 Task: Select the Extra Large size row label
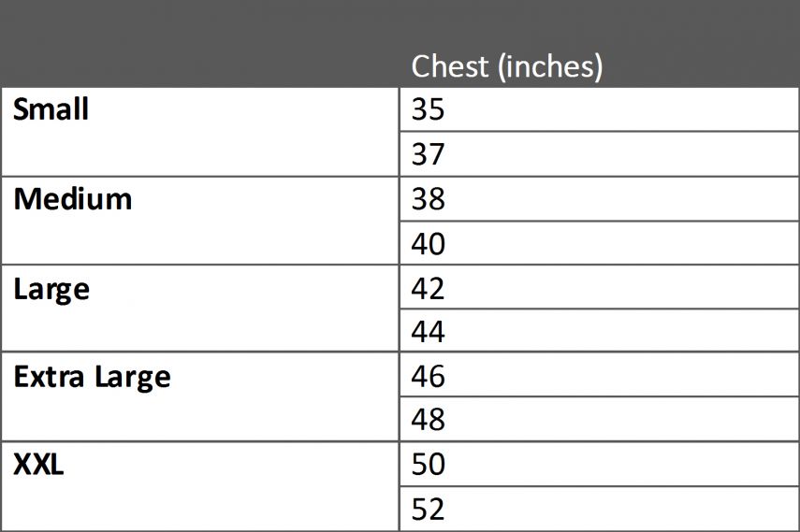coord(93,378)
